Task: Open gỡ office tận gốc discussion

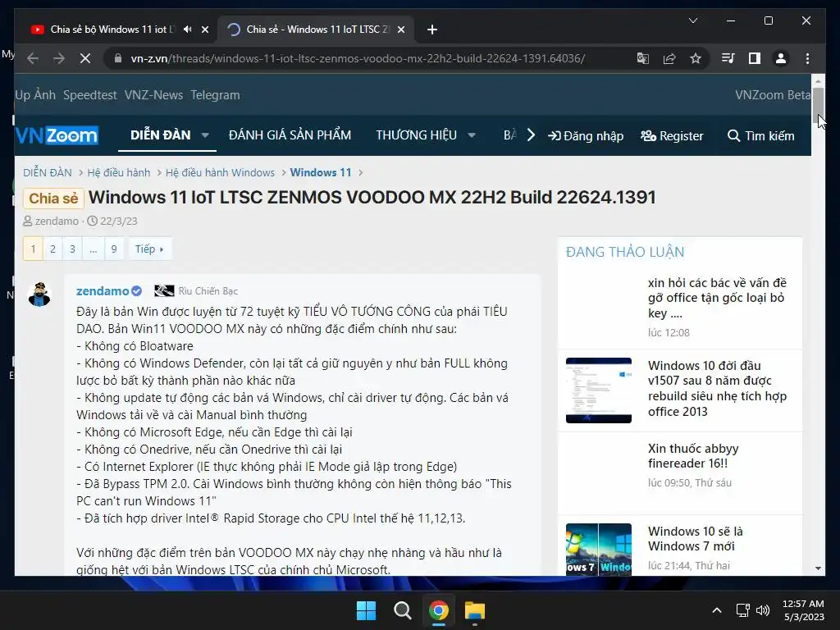Action: point(717,298)
